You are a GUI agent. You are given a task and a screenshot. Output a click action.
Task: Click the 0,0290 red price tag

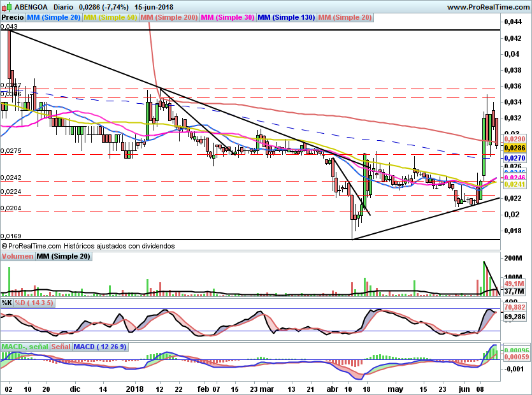pos(515,139)
